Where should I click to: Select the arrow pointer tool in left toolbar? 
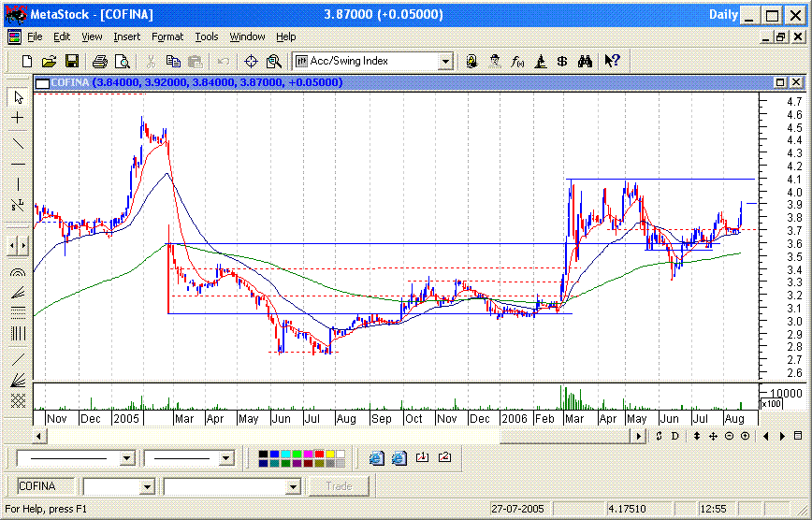pos(17,97)
